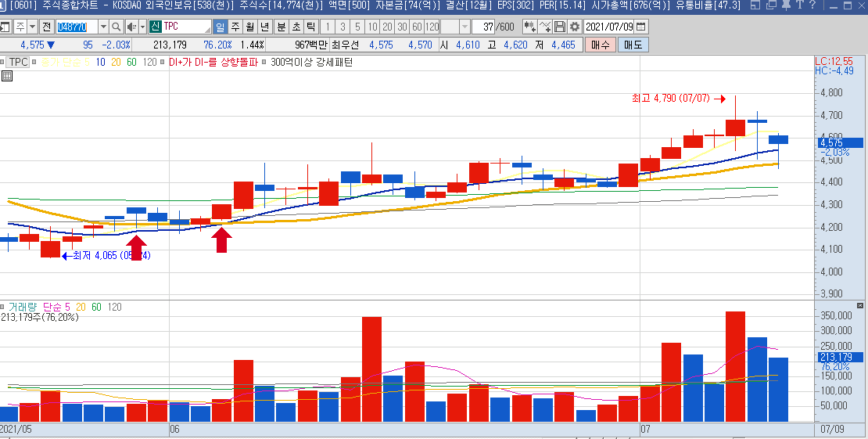Open the 주 market type dropdown arrow
This screenshot has width=868, height=439.
coord(32,27)
